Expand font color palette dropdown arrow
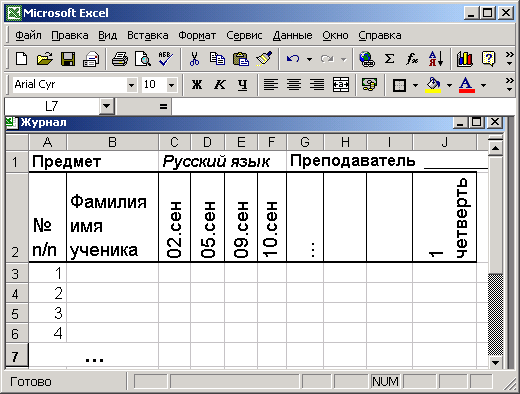 (483, 86)
